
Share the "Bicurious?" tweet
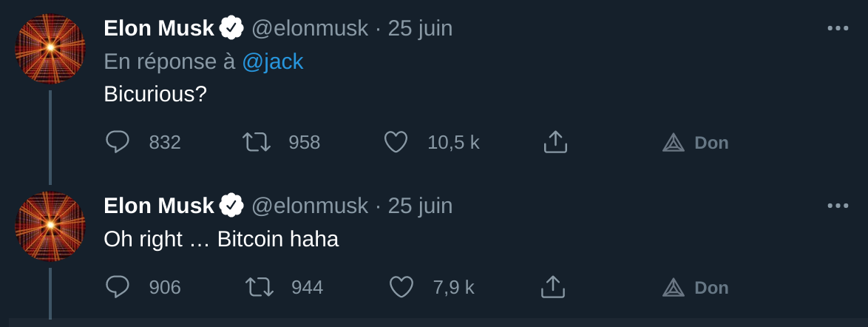point(555,142)
